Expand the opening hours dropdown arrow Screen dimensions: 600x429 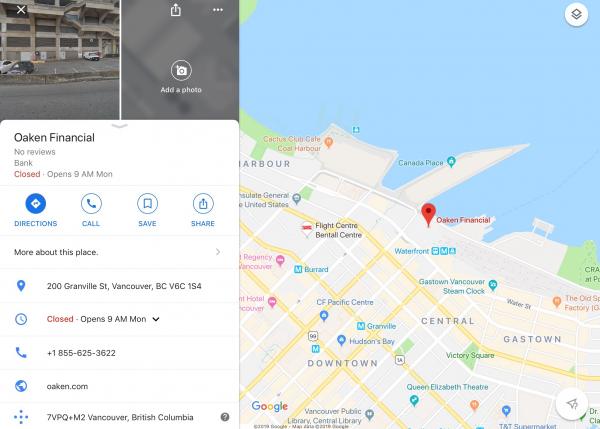pyautogui.click(x=156, y=319)
